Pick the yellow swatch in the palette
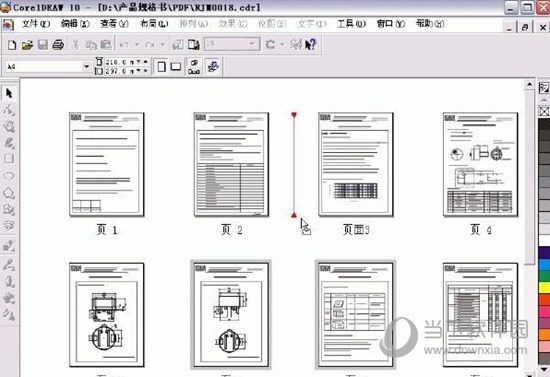This screenshot has width=550, height=377. [x=544, y=288]
